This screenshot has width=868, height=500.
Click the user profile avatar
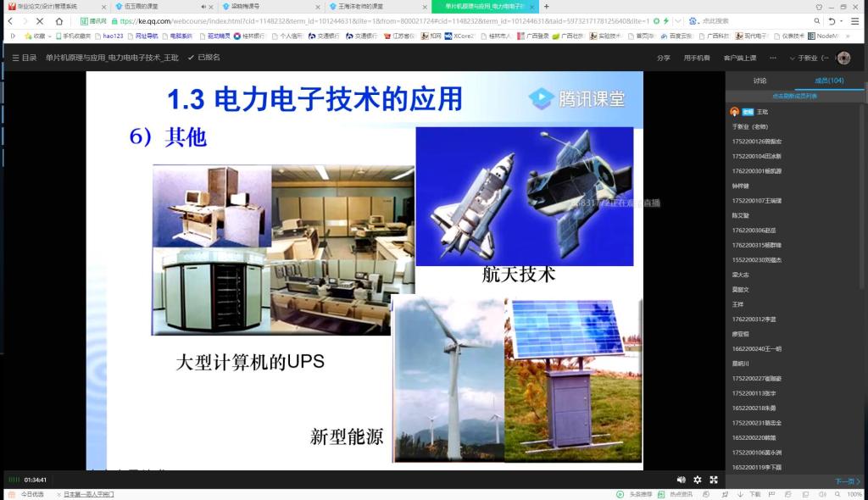843,58
